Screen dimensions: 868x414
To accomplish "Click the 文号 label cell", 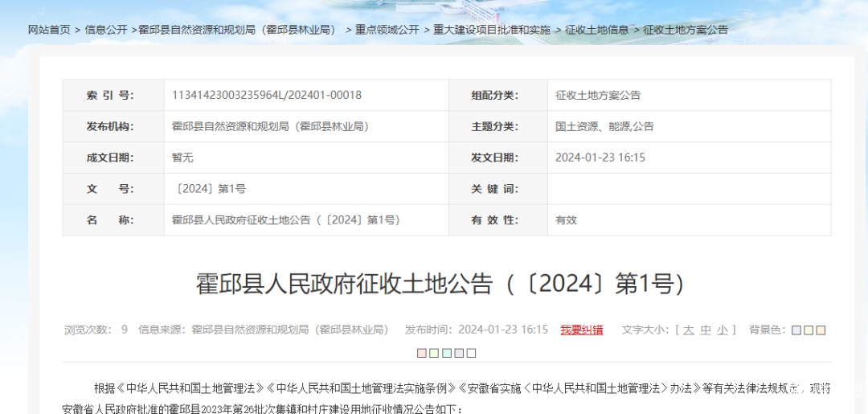I will [113, 189].
